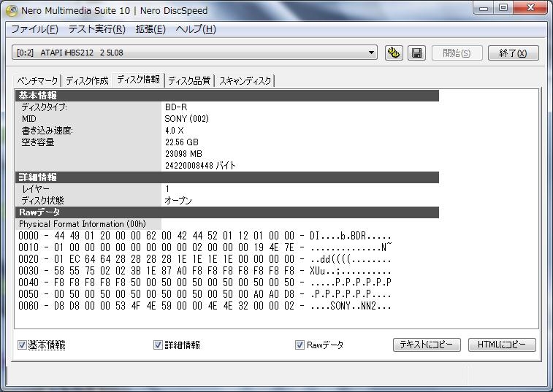Click the hex row starting with 0030
The height and width of the screenshot is (392, 553).
pos(205,271)
